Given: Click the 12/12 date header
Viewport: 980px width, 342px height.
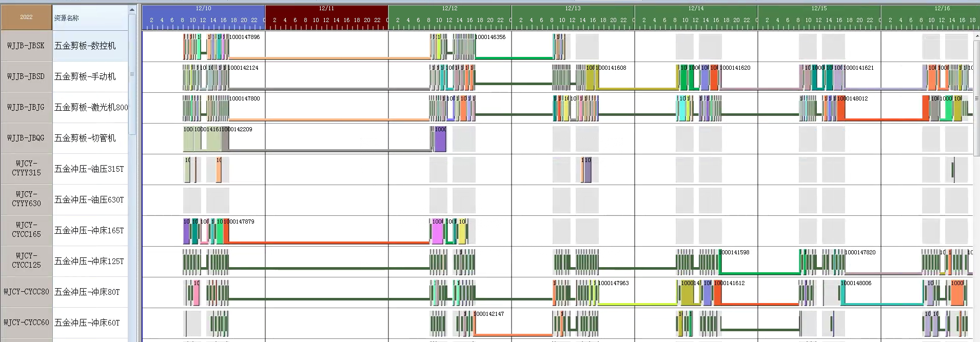Looking at the screenshot, I should pyautogui.click(x=450, y=9).
